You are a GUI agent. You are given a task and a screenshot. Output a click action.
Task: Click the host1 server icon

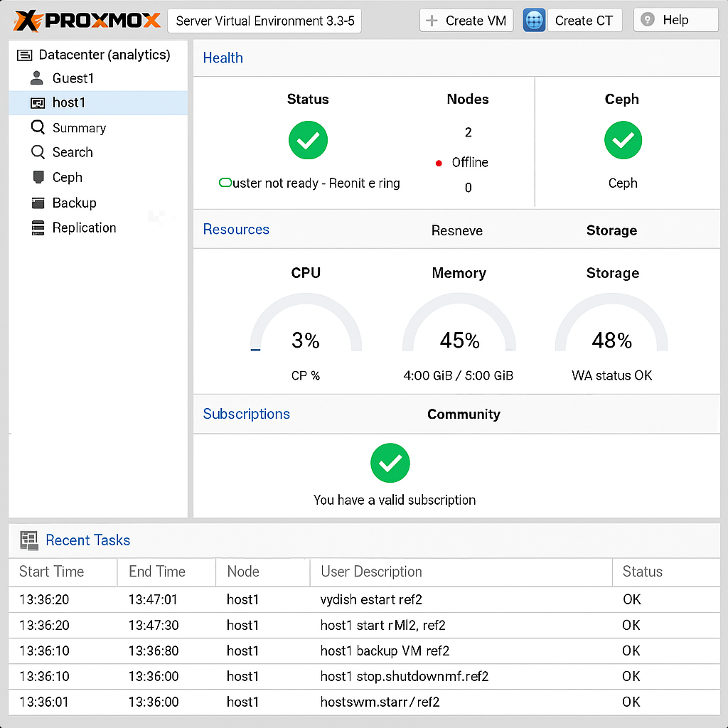[x=39, y=102]
